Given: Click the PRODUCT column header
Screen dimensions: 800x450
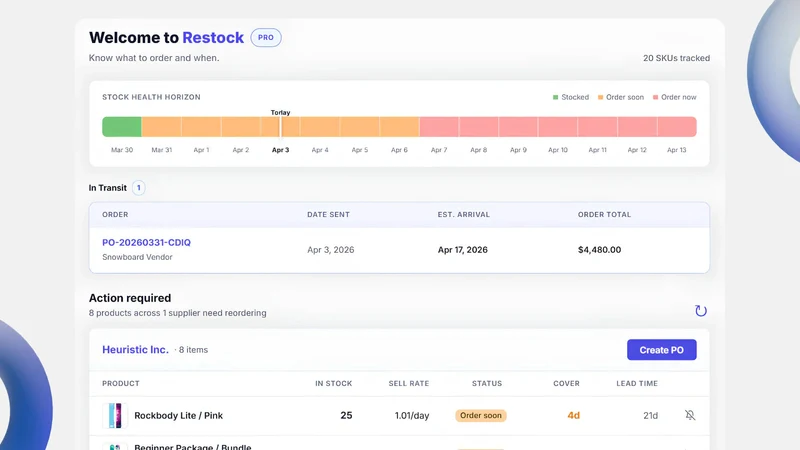Looking at the screenshot, I should (121, 384).
